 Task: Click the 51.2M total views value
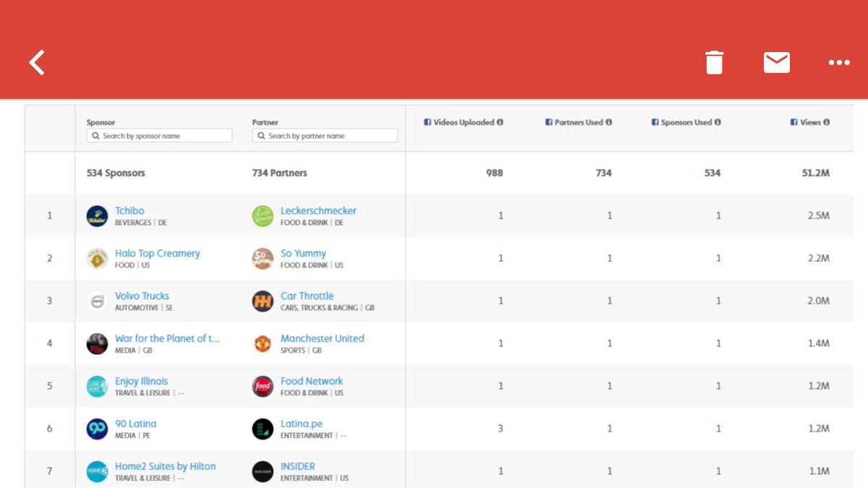click(x=816, y=173)
